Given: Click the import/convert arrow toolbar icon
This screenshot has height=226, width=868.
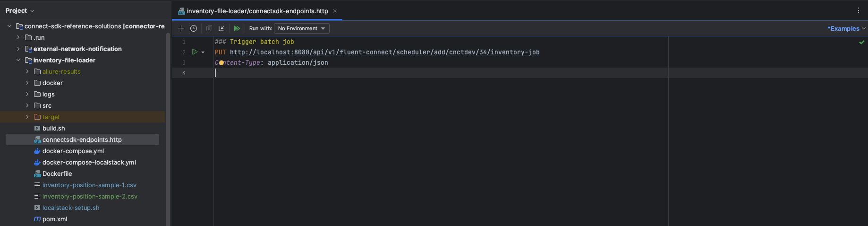Looking at the screenshot, I should click(221, 28).
